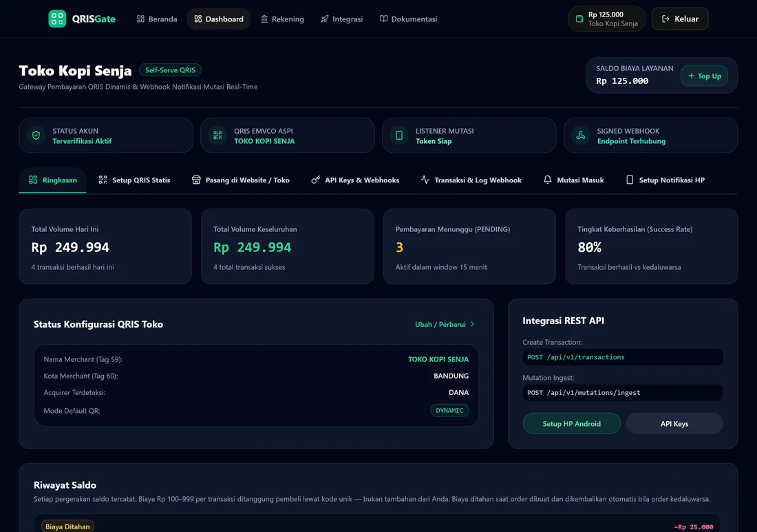The width and height of the screenshot is (757, 532).
Task: Open the Integrasi nav item
Action: point(342,19)
